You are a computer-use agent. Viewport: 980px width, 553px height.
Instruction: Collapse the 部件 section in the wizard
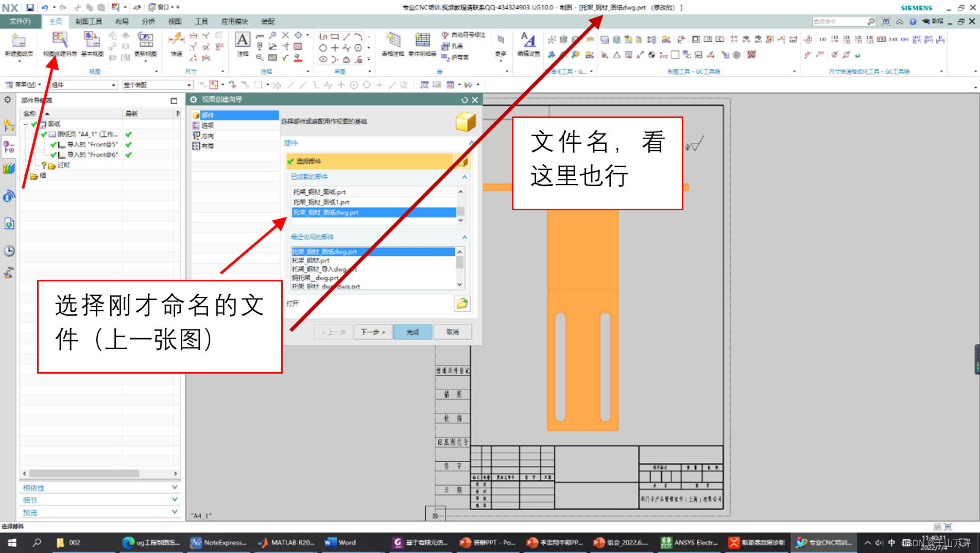coord(471,143)
